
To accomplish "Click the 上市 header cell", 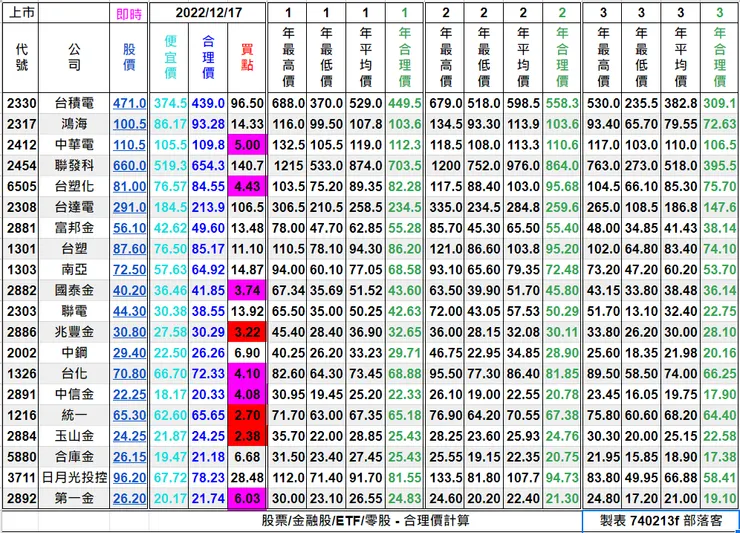I will pos(21,12).
